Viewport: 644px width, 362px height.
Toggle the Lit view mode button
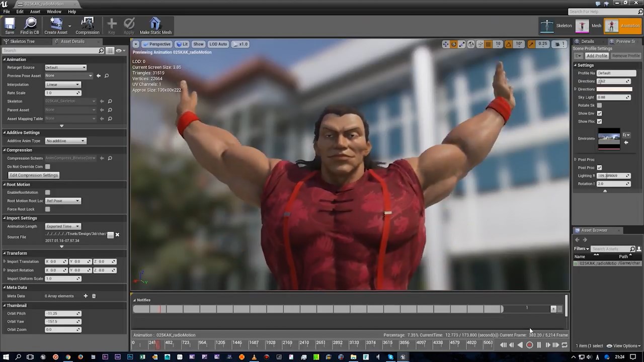[x=182, y=44]
